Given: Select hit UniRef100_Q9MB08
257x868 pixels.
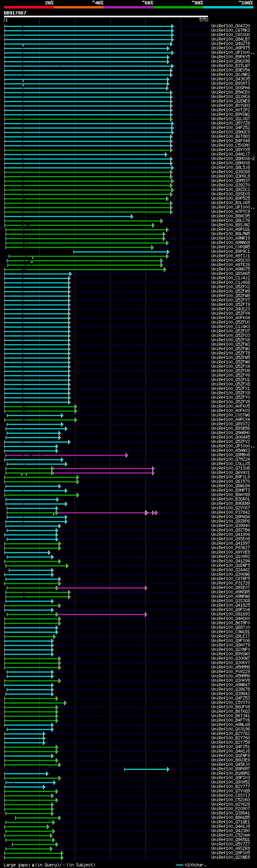Looking at the screenshot, I should 230,455.
